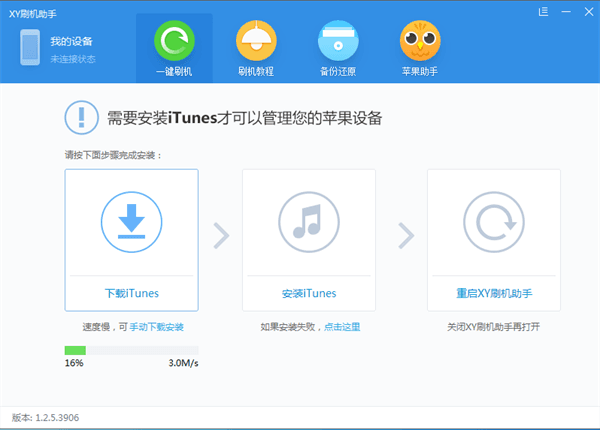
Task: Click the 安装iTunes button
Action: tap(309, 293)
